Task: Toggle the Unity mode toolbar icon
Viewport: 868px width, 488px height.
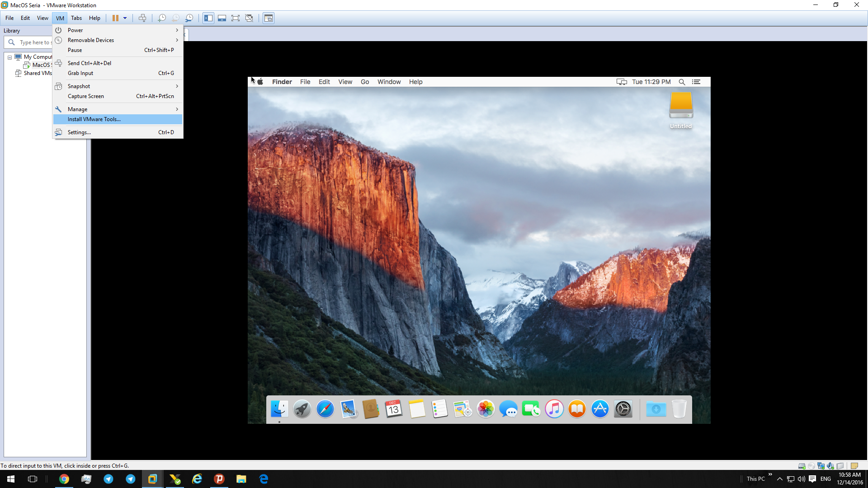Action: (x=249, y=18)
